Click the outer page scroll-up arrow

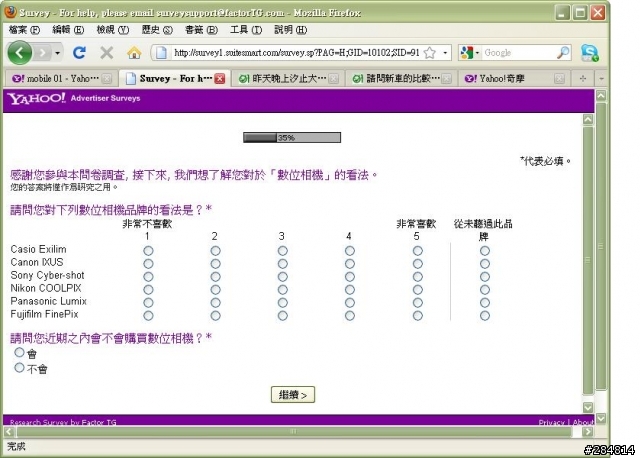click(601, 96)
